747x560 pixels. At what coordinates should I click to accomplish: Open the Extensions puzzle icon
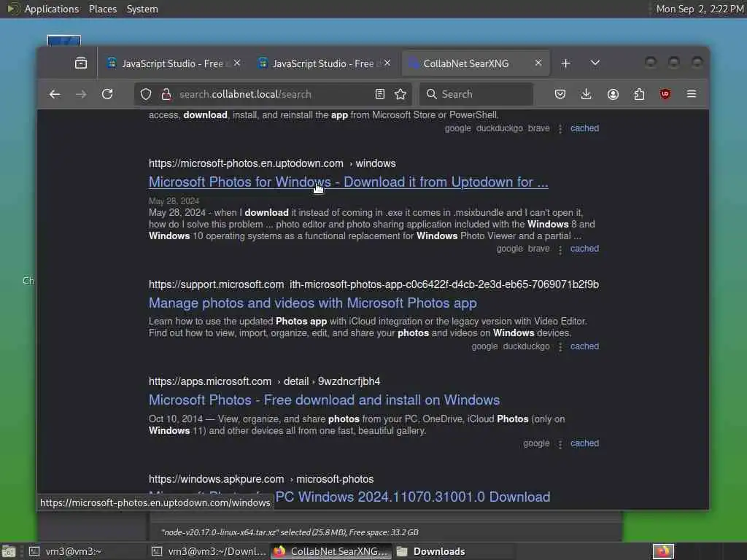639,94
